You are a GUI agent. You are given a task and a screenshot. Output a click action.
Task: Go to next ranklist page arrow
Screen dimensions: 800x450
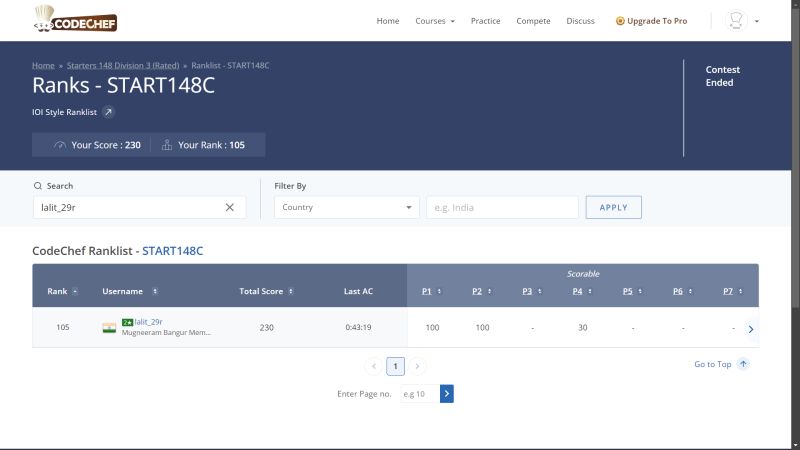point(417,366)
